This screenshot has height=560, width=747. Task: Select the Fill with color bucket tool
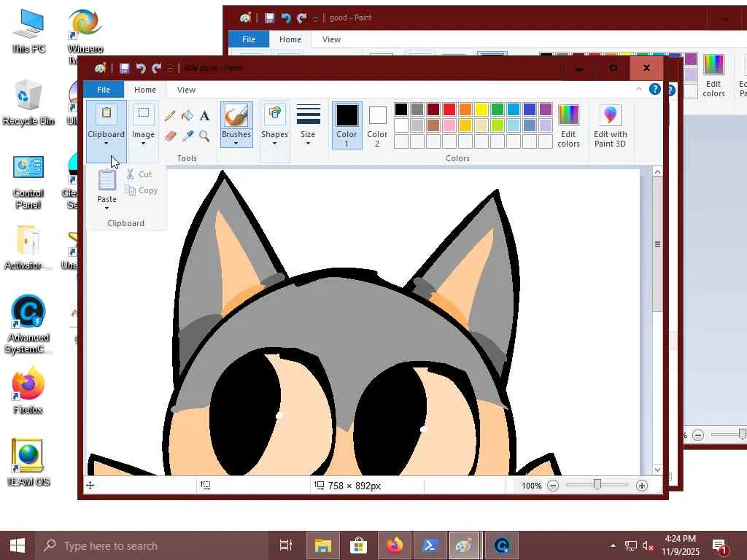(x=187, y=116)
